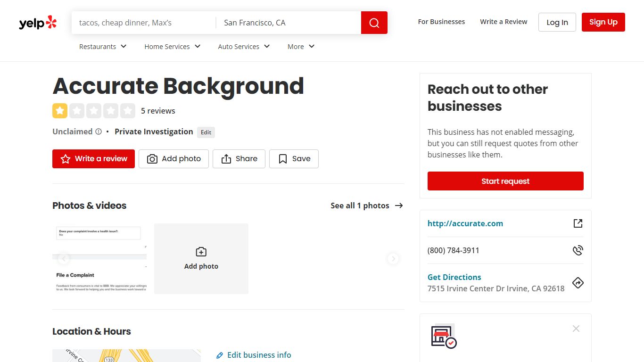Show previous photo in carousel

(64, 259)
